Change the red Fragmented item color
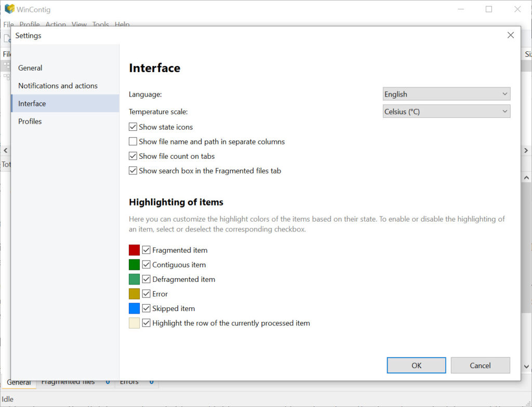 (135, 250)
